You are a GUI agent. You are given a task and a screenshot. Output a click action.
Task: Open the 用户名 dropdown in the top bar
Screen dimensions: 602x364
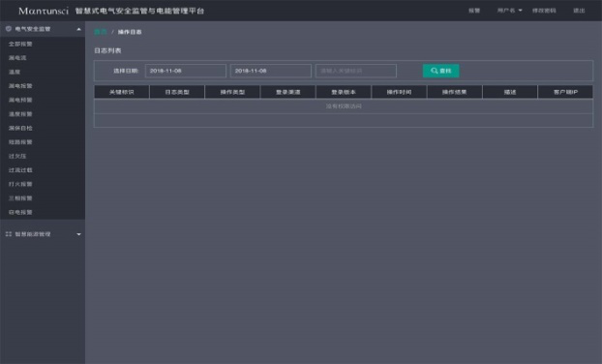509,11
